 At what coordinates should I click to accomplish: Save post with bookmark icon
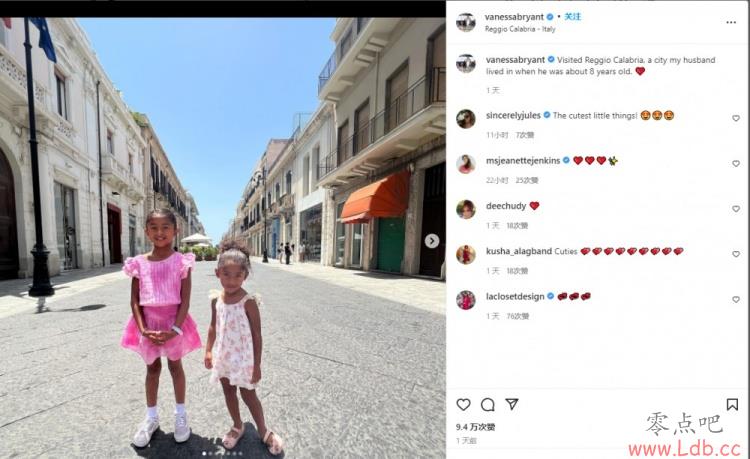732,404
